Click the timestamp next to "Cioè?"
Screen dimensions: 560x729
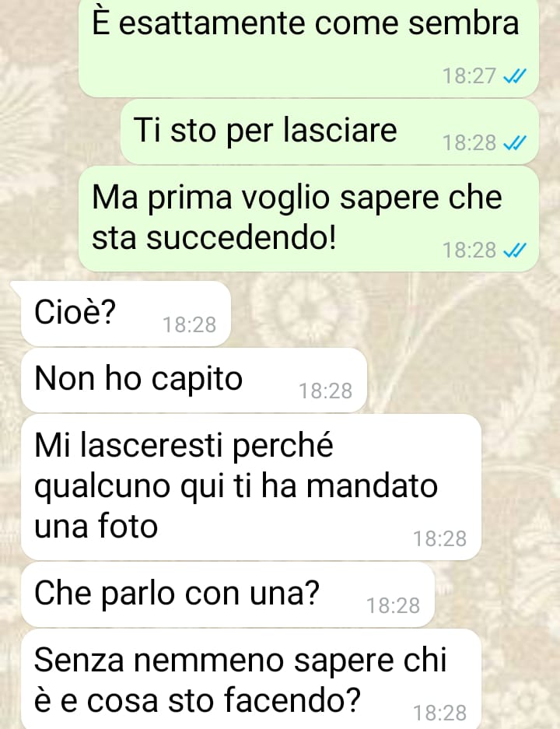click(x=189, y=325)
